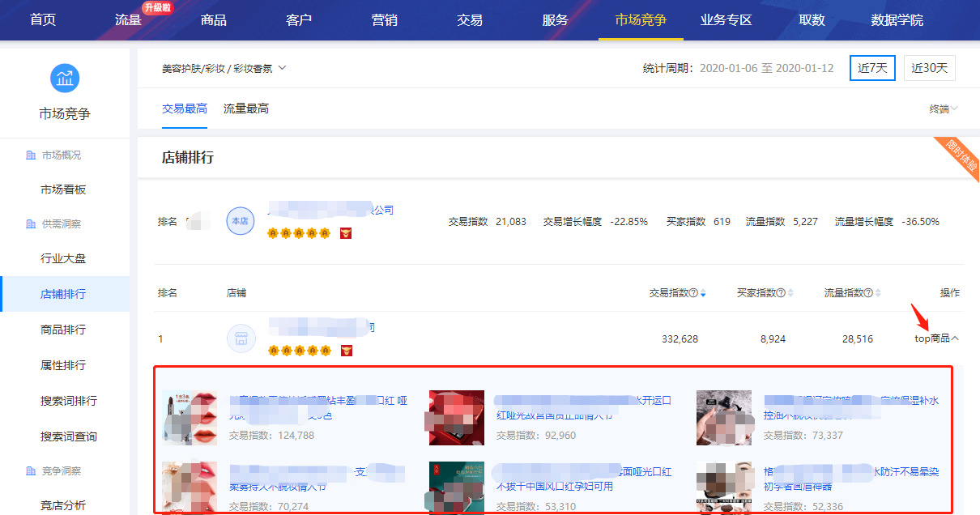
Task: Open 商品 in the top navigation
Action: point(214,20)
